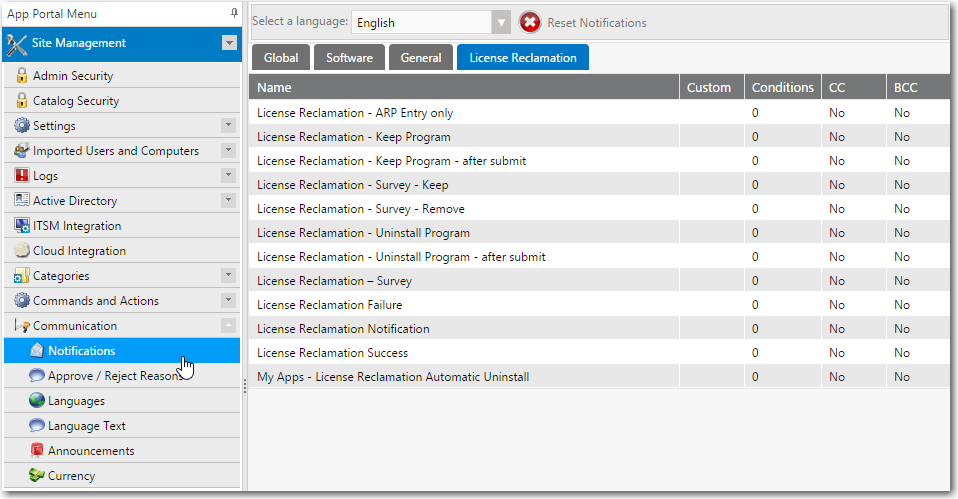Open License Reclamation Failure notification
Image resolution: width=958 pixels, height=499 pixels.
coord(325,305)
